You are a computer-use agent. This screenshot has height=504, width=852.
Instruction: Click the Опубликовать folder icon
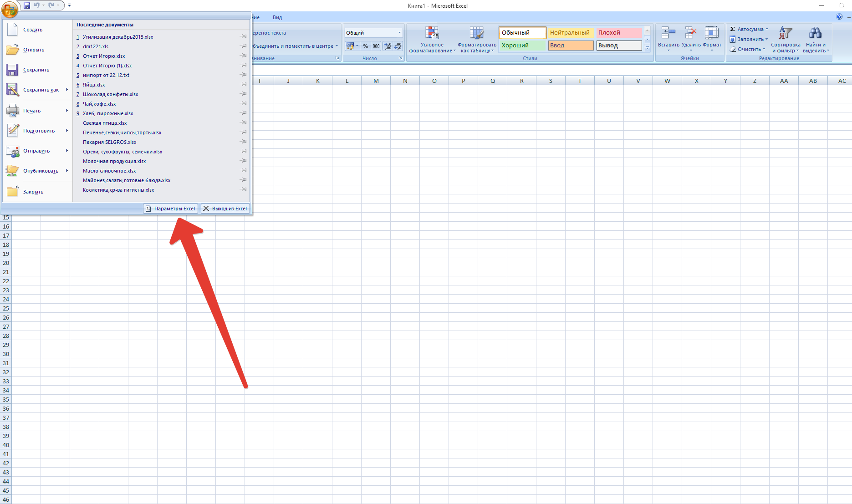pos(12,171)
